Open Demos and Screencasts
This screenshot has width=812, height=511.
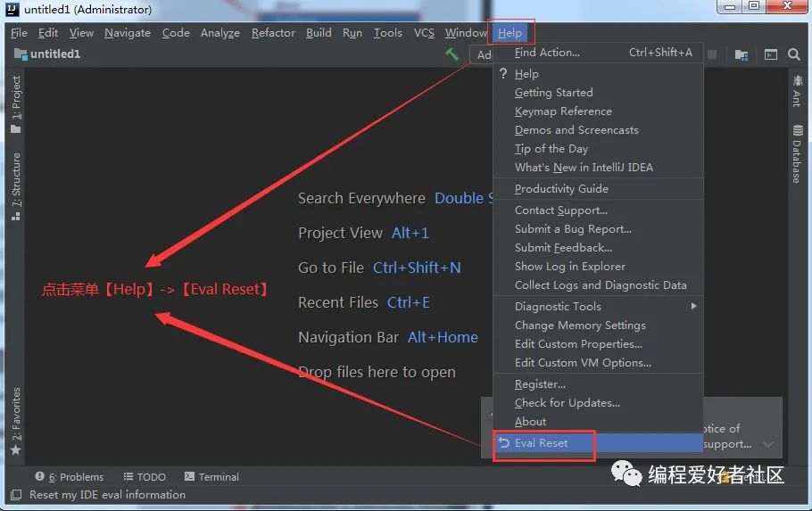coord(598,129)
